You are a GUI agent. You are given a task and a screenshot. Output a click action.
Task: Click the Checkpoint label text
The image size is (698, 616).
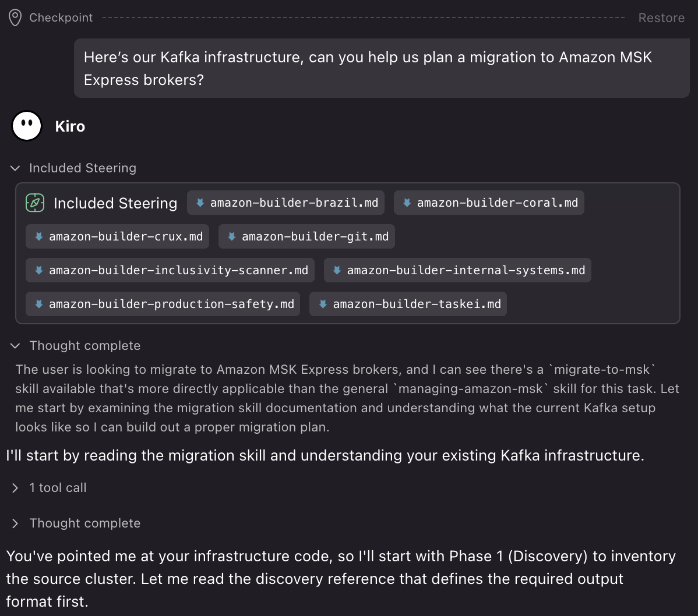[61, 18]
